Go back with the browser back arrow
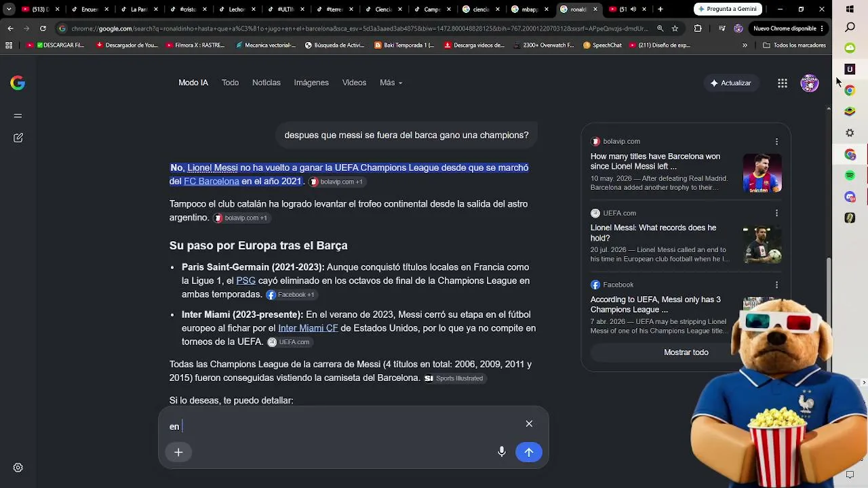Image resolution: width=868 pixels, height=488 pixels. coord(10,28)
